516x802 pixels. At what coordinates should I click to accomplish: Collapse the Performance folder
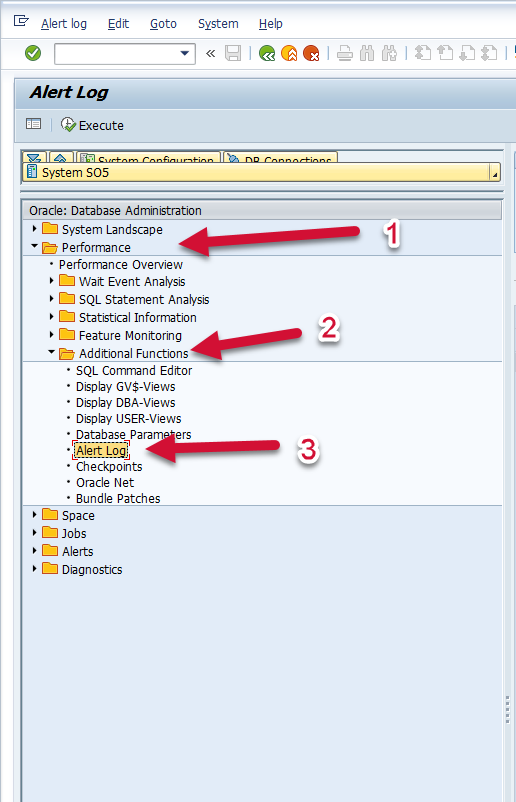[x=34, y=247]
